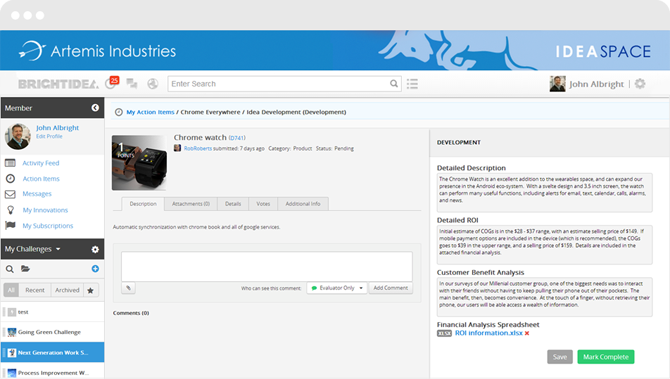
Task: Attach file with paperclip icon
Action: click(128, 288)
